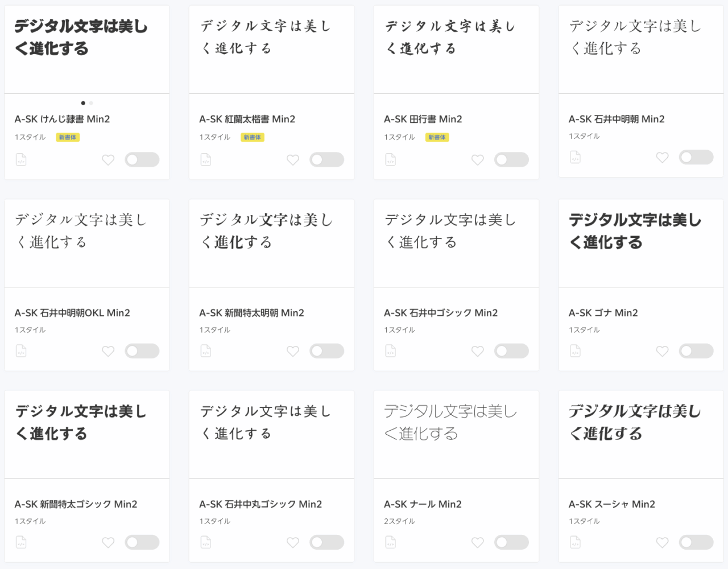This screenshot has height=569, width=728.
Task: Select second carousel dot on けんじ隷書 card
Action: (91, 103)
